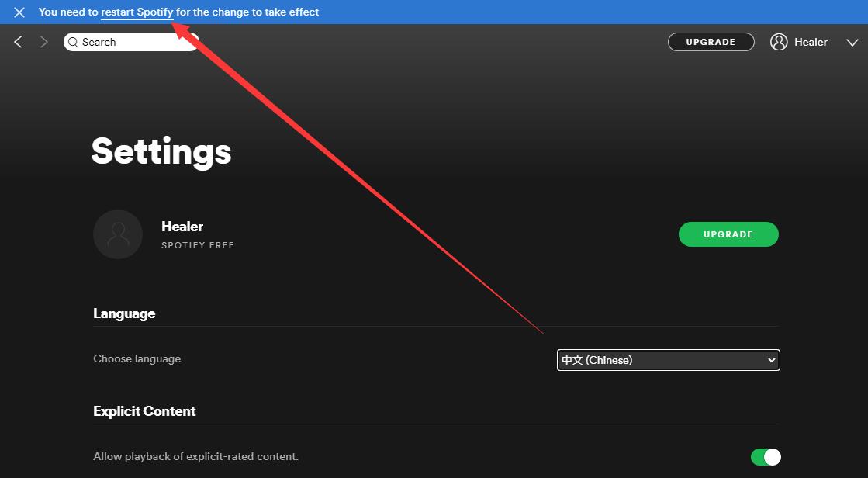Click the Search input field
Viewport: 868px width, 478px height.
(x=131, y=42)
